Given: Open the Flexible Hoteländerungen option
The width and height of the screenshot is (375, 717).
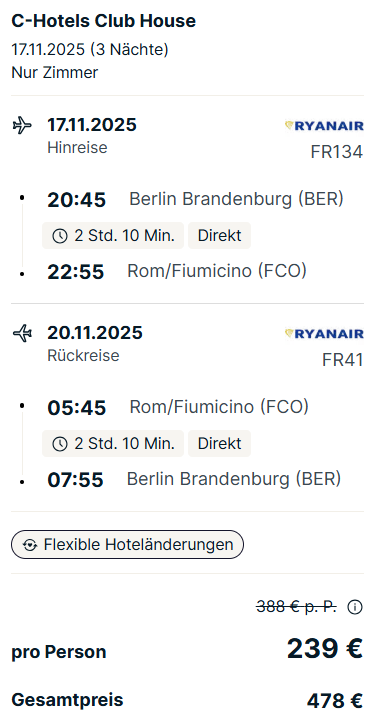Looking at the screenshot, I should (127, 545).
